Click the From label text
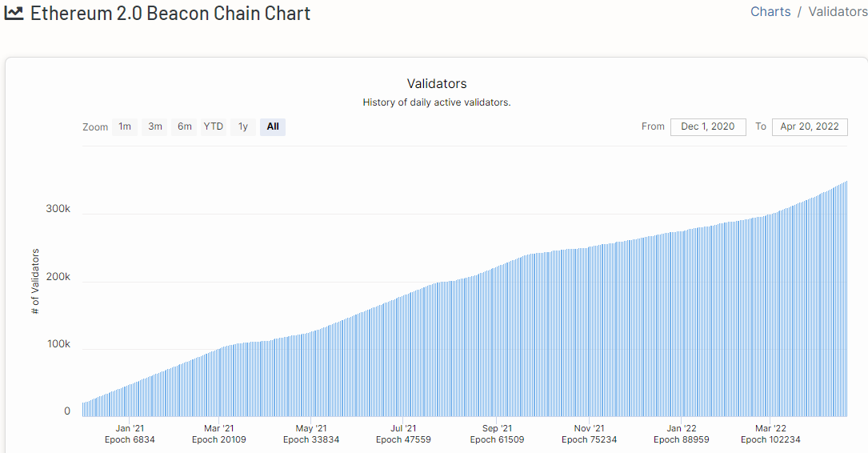 (653, 126)
